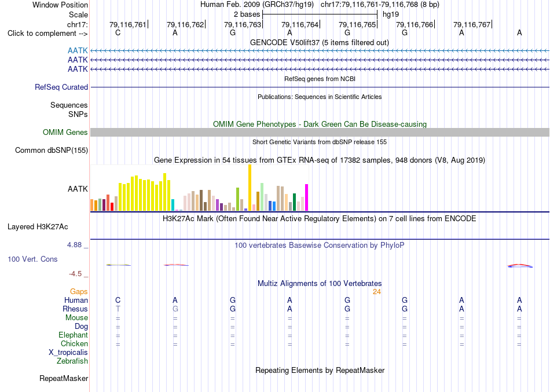Click the Human Feb. 2009 (GRCh37/hg19) header text
The height and width of the screenshot is (392, 550).
pos(256,5)
